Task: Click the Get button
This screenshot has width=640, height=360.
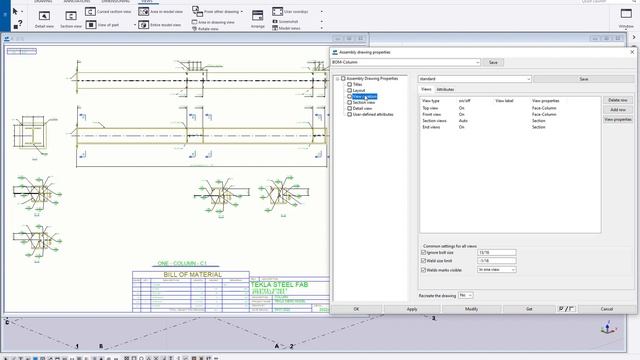Action: click(x=529, y=309)
